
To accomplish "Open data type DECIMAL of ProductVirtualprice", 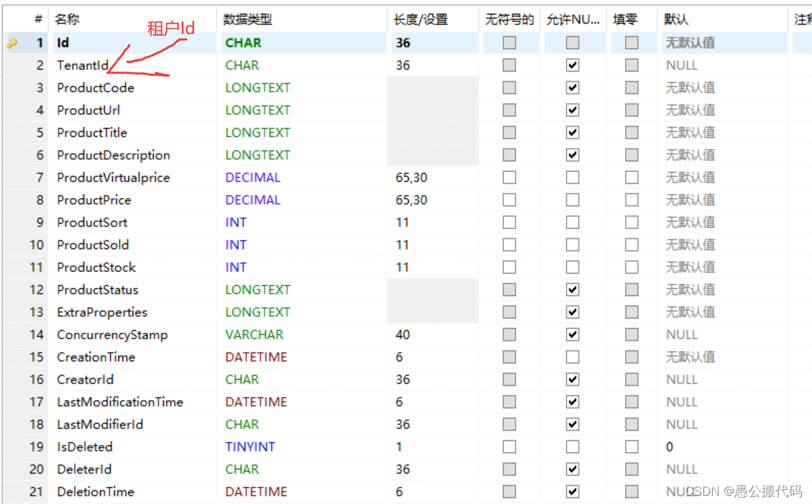I will [x=253, y=178].
